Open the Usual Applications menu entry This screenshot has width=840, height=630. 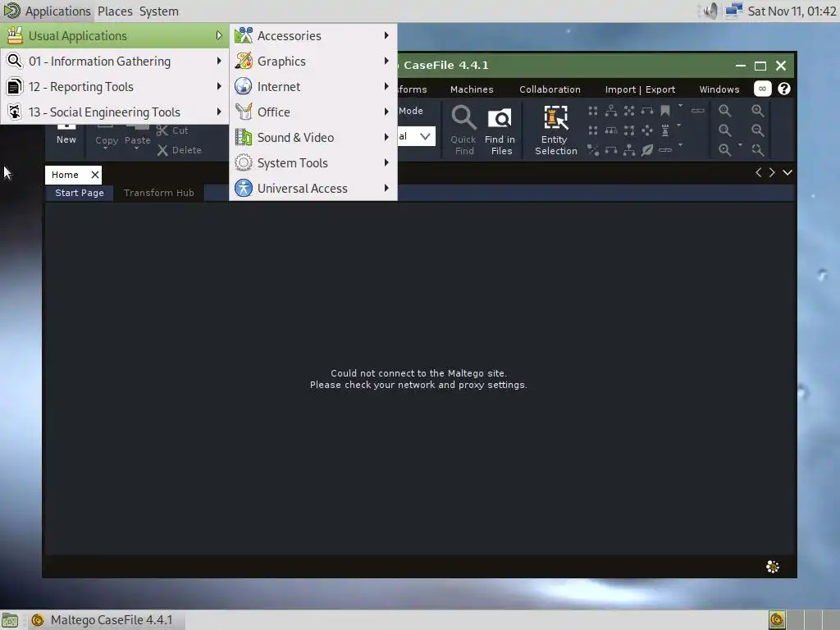click(115, 36)
